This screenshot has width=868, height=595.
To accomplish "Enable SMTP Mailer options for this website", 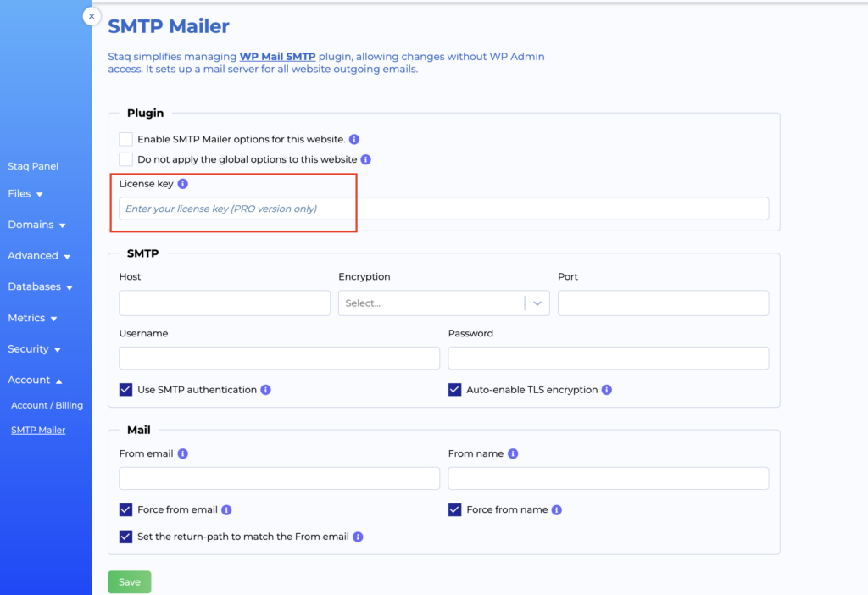I will coord(125,139).
